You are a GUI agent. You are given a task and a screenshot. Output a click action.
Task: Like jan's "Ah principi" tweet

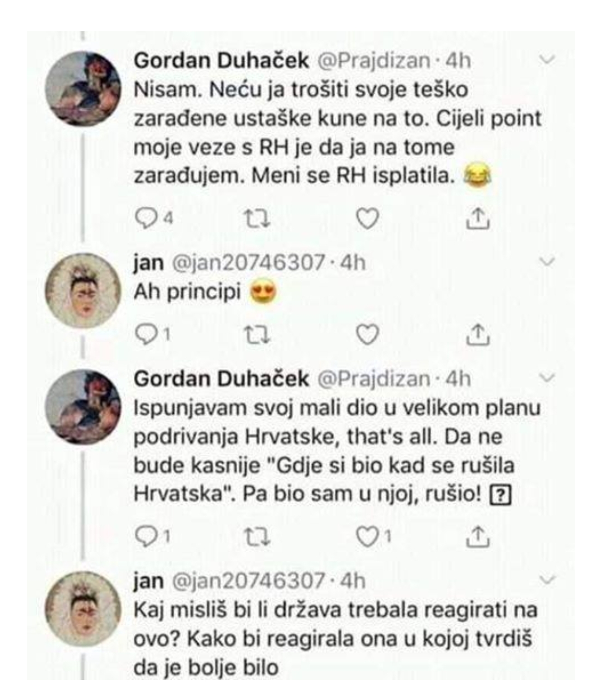click(367, 334)
